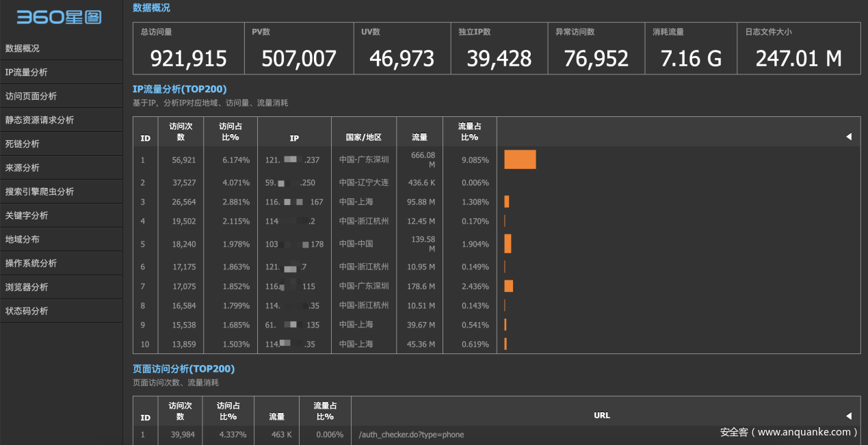868x445 pixels.
Task: Click the 流量占比% header in IP table
Action: [x=469, y=131]
